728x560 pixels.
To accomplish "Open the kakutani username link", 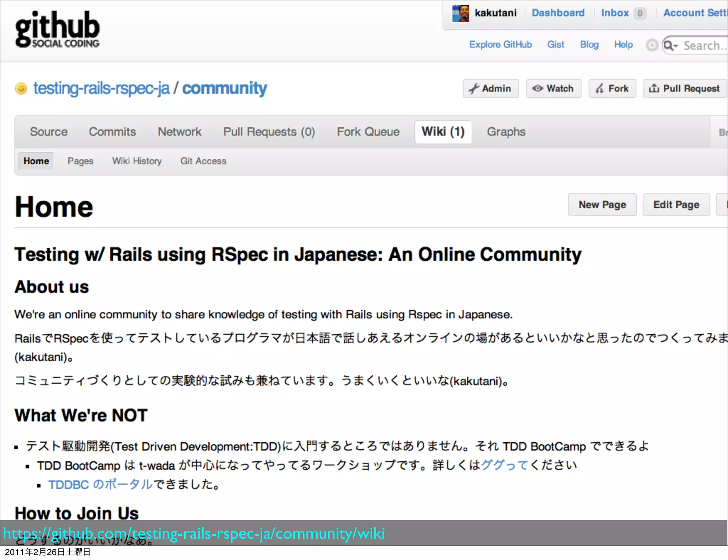I will [496, 13].
